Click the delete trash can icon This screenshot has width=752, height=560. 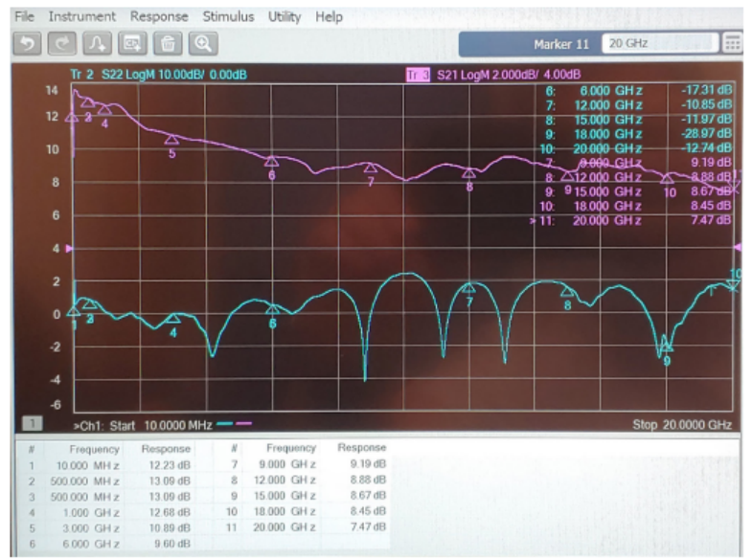[168, 43]
